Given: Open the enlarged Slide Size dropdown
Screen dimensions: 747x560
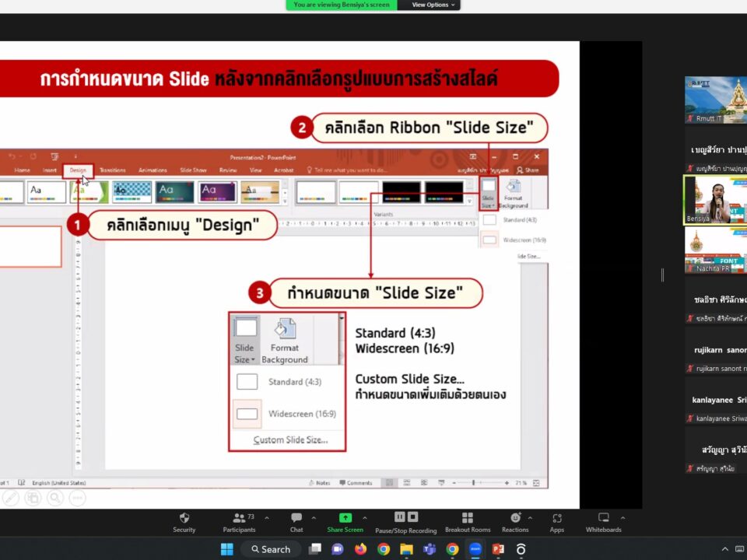Looking at the screenshot, I should click(x=245, y=340).
